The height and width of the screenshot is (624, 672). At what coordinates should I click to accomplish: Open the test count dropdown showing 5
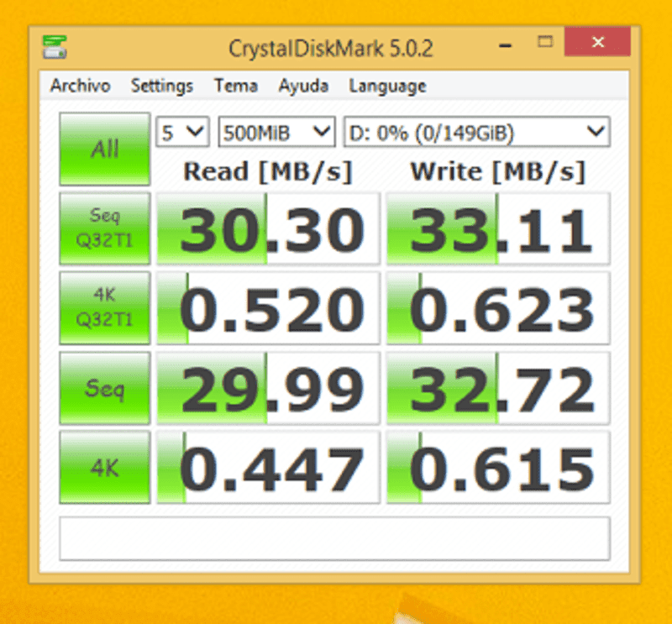click(182, 132)
